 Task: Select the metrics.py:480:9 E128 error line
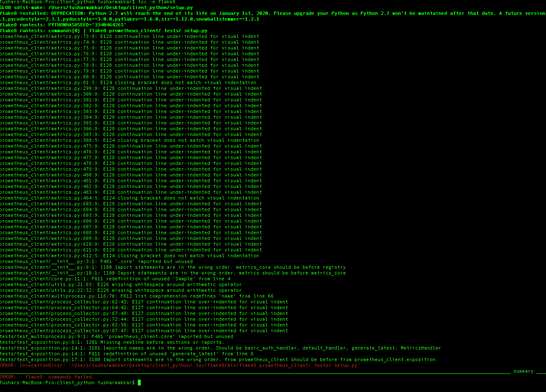(131, 175)
